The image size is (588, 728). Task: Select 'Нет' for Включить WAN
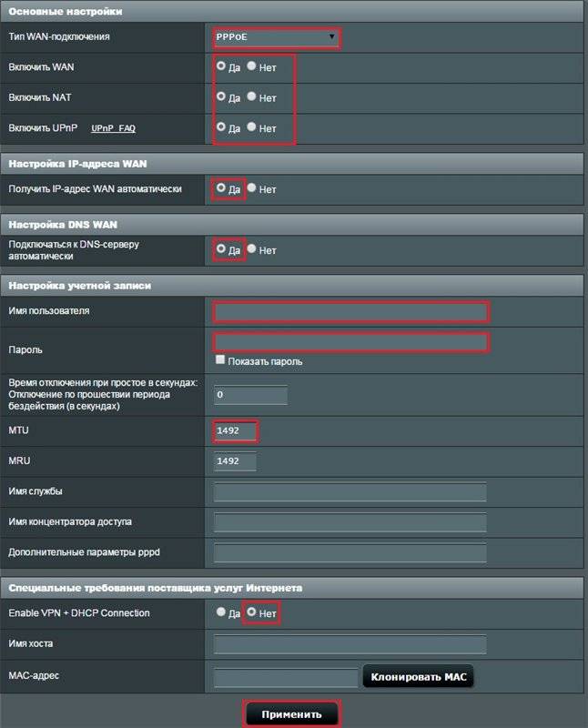252,66
